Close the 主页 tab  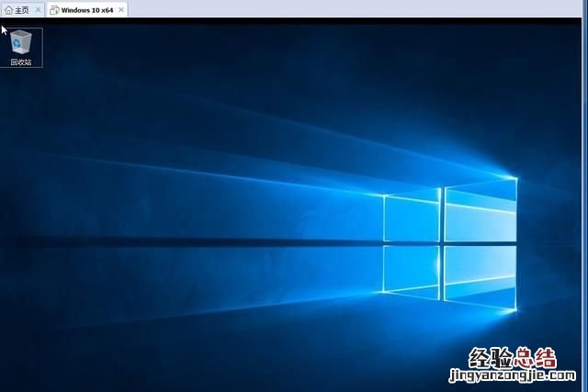(x=38, y=10)
